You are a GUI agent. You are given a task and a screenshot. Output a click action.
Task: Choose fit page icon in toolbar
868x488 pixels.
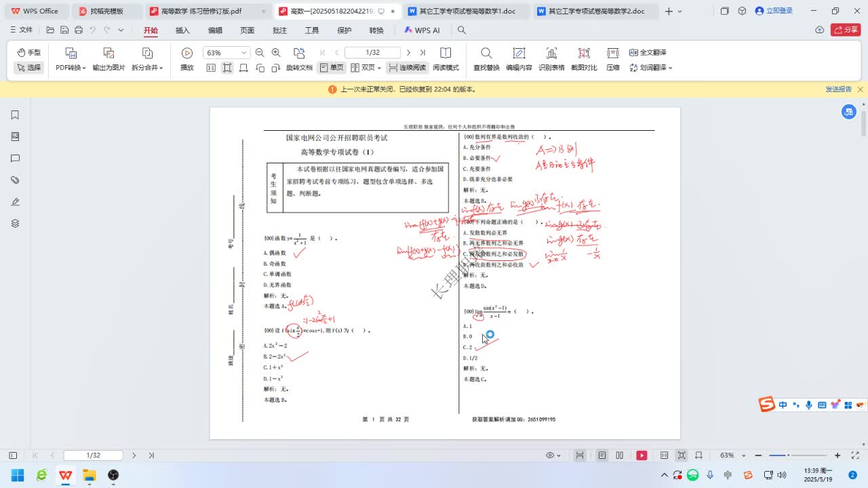coord(227,68)
